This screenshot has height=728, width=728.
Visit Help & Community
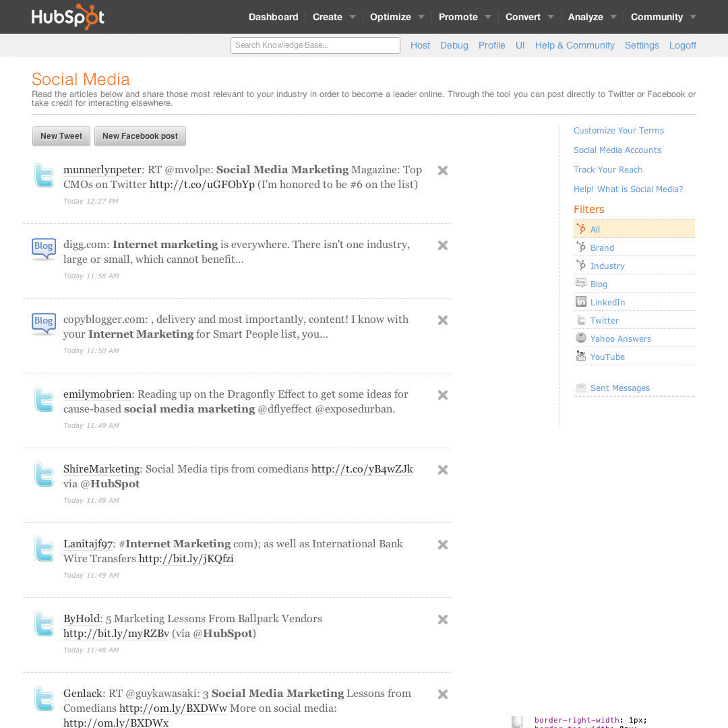575,45
